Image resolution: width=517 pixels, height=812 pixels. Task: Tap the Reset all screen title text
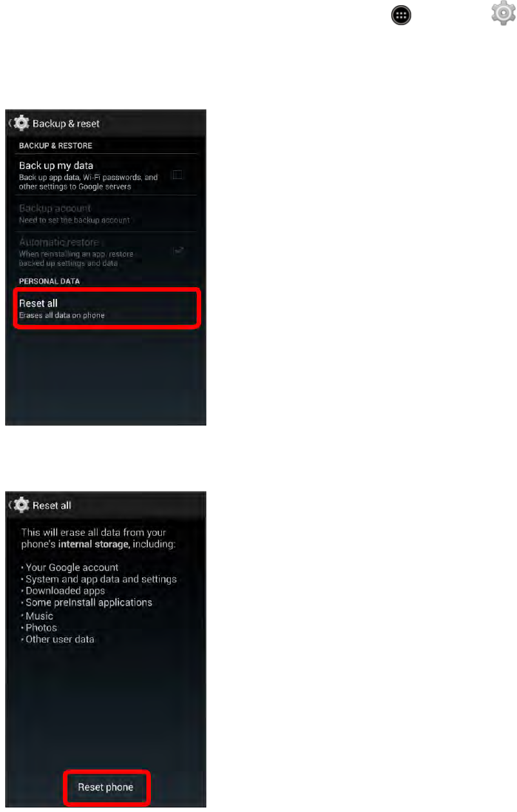(x=52, y=506)
